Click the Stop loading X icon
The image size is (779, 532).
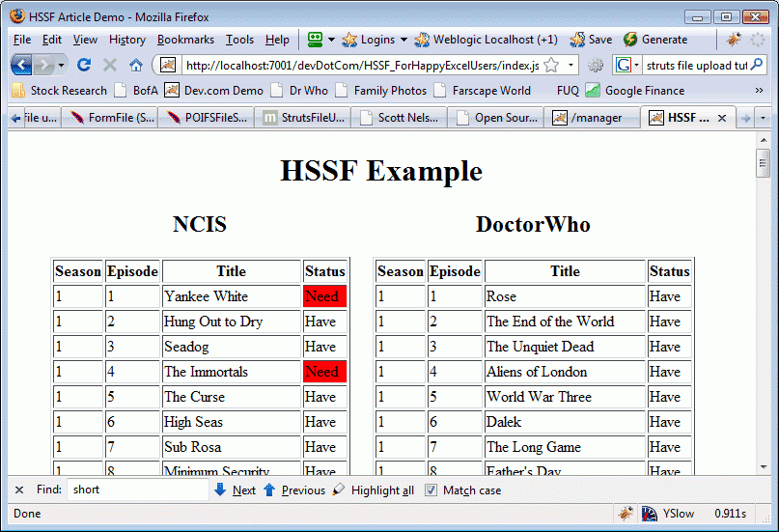click(110, 65)
